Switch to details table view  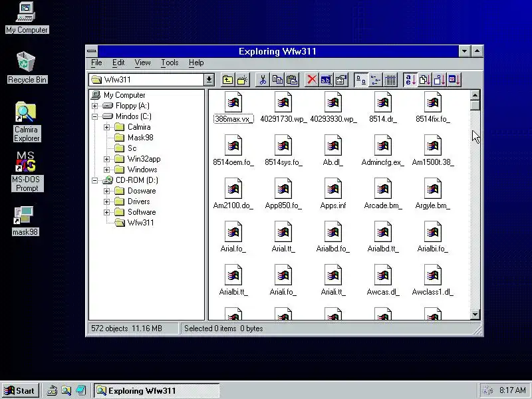[x=390, y=80]
